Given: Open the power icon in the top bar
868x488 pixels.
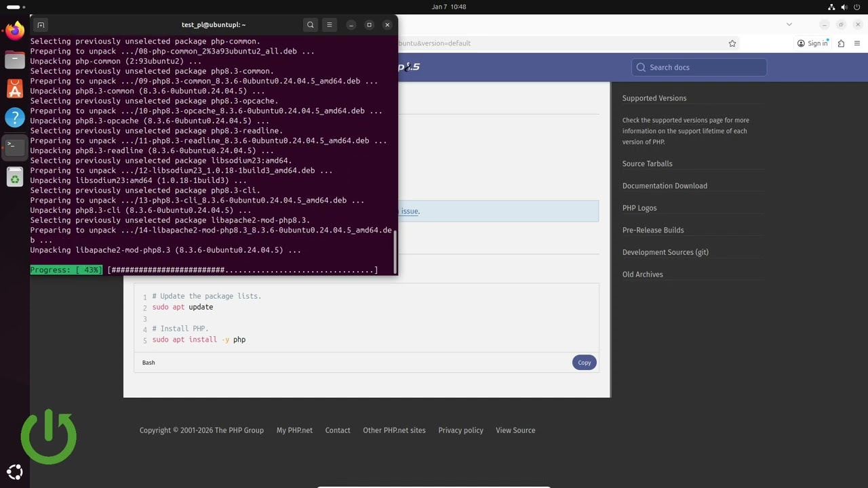Looking at the screenshot, I should (858, 7).
